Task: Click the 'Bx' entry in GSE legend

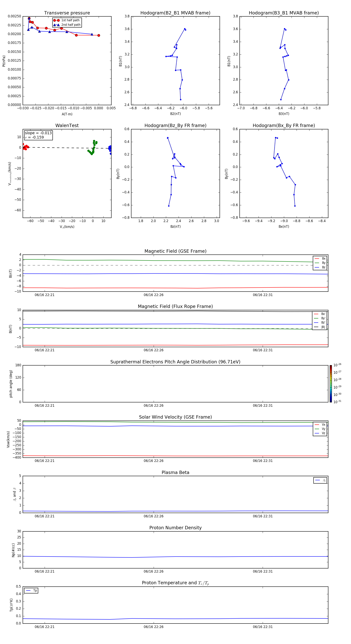Action: [320, 259]
